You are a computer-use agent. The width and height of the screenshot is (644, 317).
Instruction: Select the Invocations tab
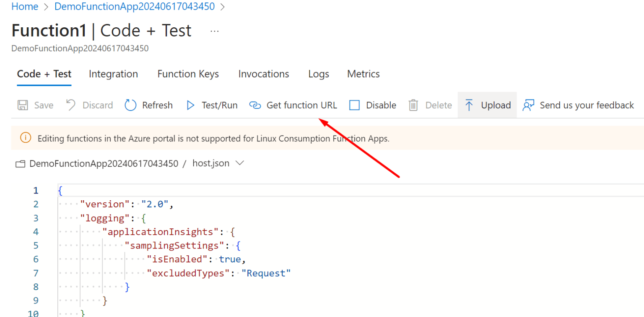(x=263, y=74)
